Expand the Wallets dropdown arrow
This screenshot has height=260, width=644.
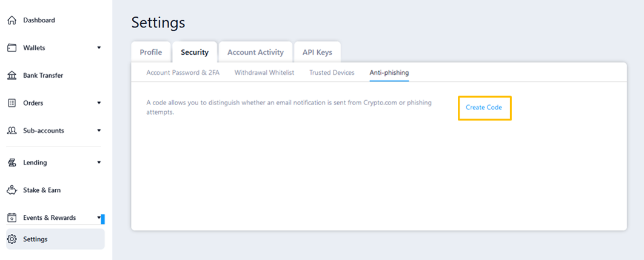(x=99, y=48)
